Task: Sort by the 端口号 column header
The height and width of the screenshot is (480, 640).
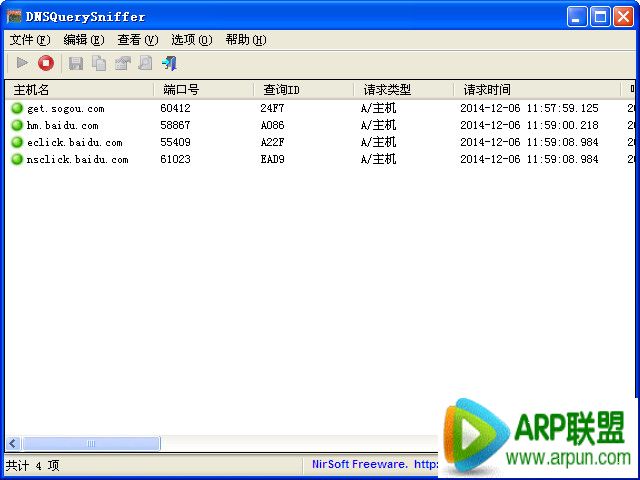Action: point(204,89)
